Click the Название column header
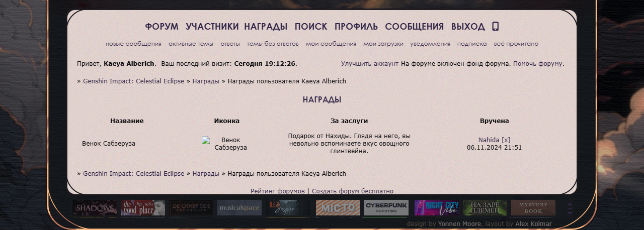Screen dimensions: 644x230 (x=127, y=121)
